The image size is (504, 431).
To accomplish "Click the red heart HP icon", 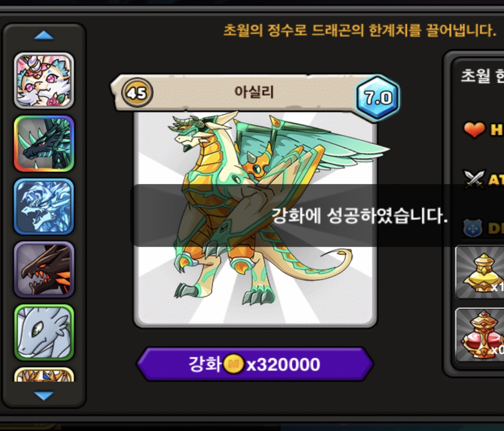I will pyautogui.click(x=474, y=130).
